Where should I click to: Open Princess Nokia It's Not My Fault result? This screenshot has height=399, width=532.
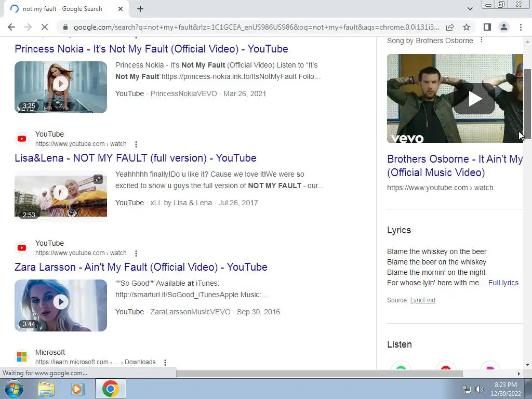[x=151, y=49]
